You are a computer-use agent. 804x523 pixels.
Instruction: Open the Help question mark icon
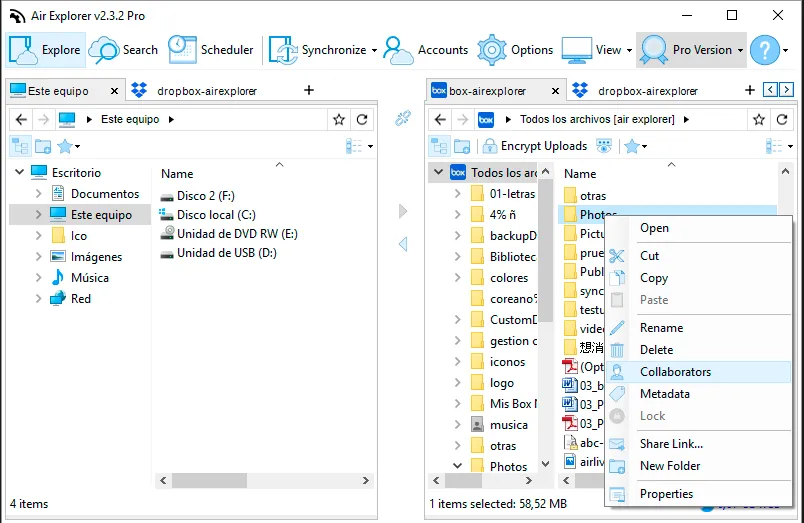pos(765,50)
